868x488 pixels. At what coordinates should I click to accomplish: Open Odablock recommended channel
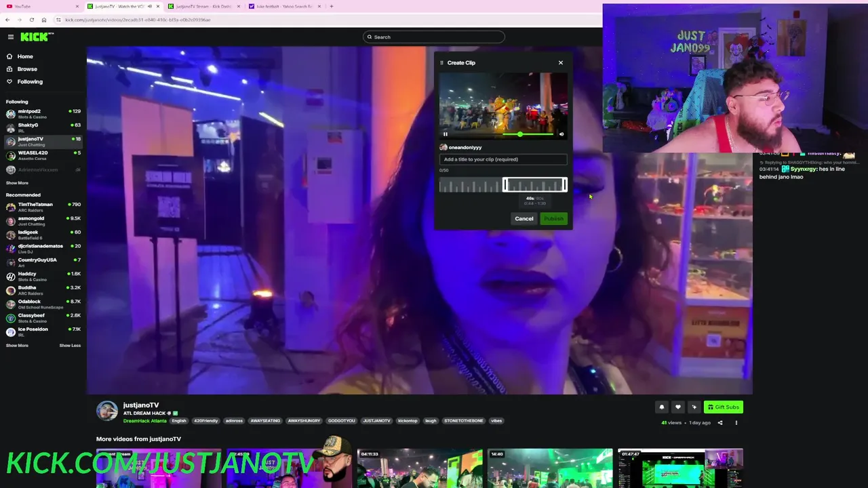(x=43, y=304)
